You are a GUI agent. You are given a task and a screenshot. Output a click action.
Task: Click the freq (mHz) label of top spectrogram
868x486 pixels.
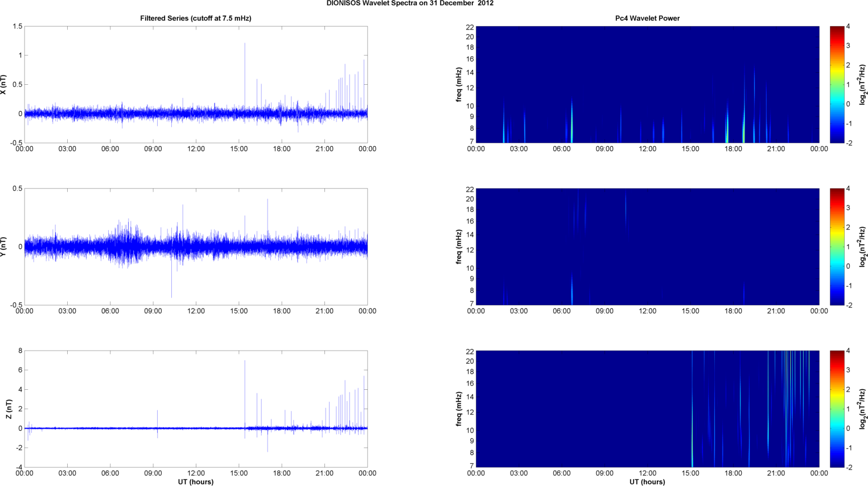click(459, 85)
